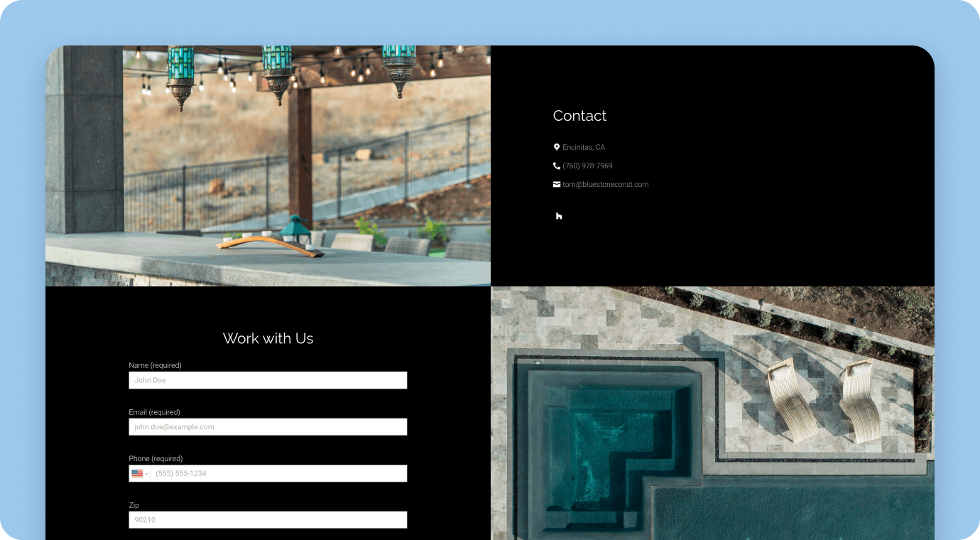Screen dimensions: 980x540
Task: Click the Email input field
Action: coord(268,427)
